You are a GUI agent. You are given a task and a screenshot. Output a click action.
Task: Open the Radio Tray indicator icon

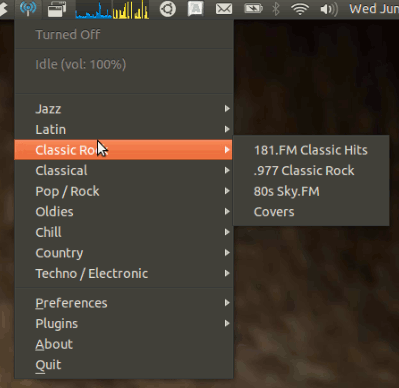coord(28,9)
